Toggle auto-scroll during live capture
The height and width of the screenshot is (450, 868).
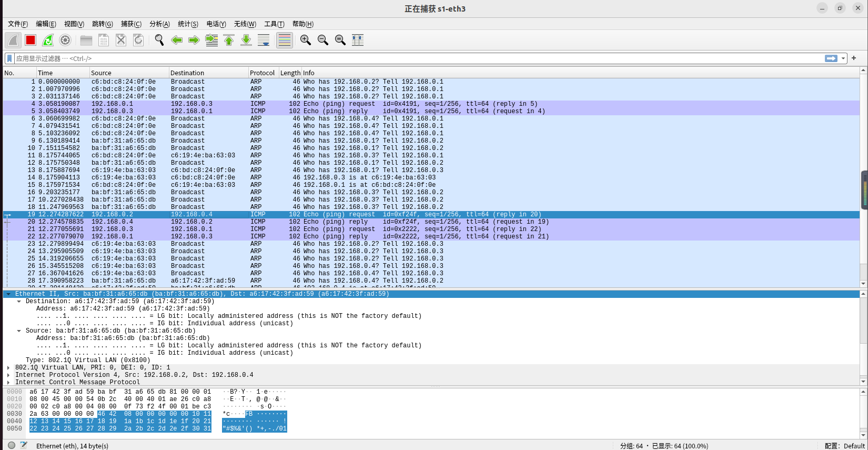click(264, 40)
